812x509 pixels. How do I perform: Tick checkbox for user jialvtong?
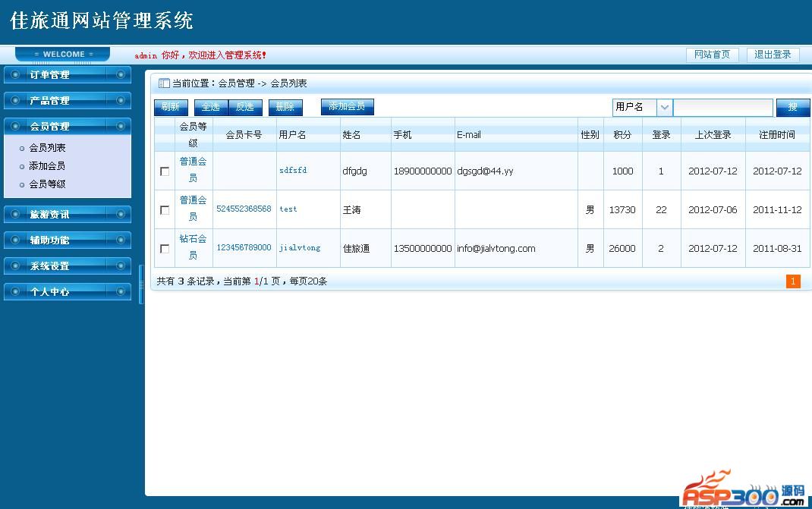(165, 249)
